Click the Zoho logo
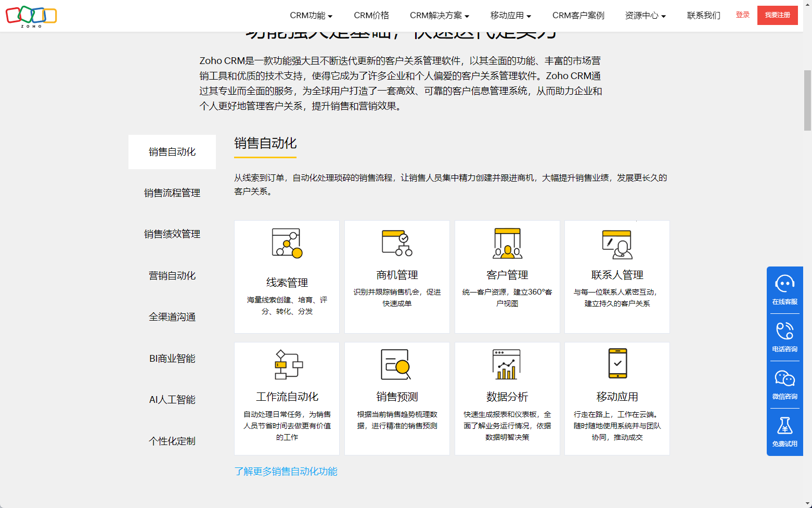The height and width of the screenshot is (508, 812). [31, 16]
